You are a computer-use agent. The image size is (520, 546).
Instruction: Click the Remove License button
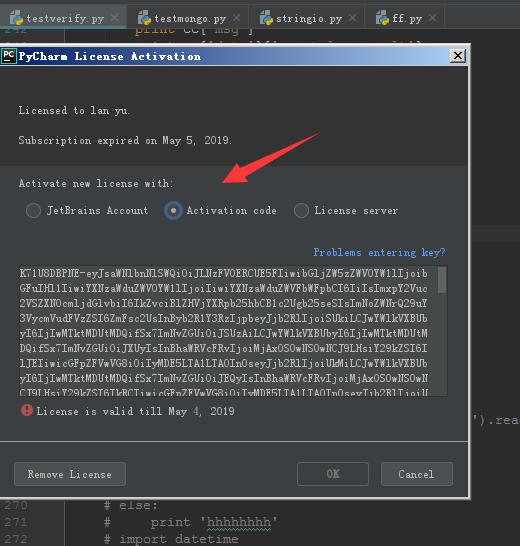(x=70, y=474)
